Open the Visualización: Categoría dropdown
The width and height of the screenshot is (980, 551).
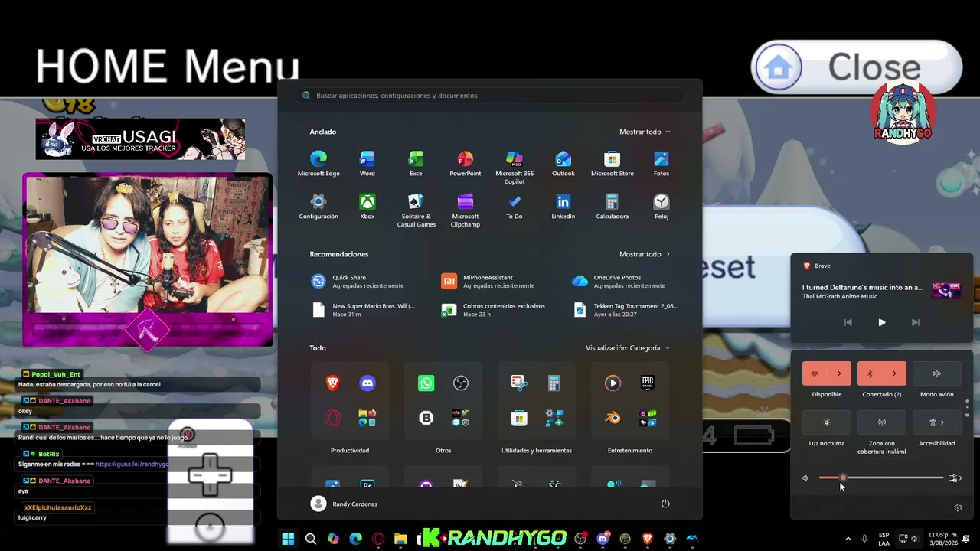pyautogui.click(x=628, y=348)
